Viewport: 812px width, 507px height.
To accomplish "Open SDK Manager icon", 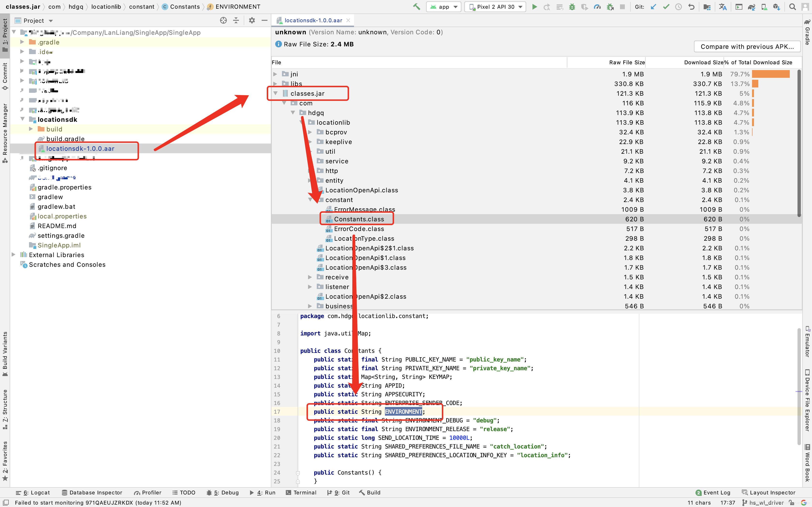I will pyautogui.click(x=776, y=7).
